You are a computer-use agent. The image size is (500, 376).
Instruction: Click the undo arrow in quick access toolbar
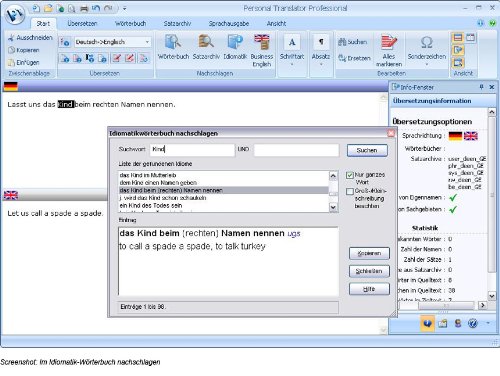(96, 8)
